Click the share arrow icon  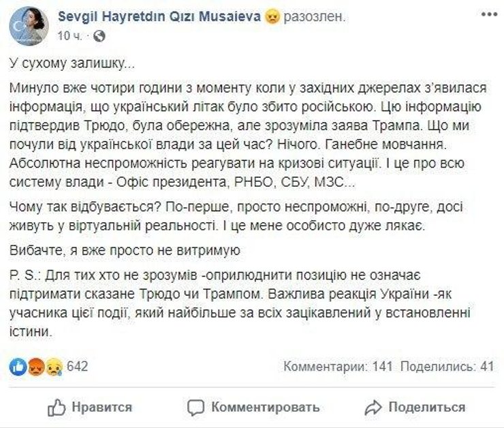point(373,408)
